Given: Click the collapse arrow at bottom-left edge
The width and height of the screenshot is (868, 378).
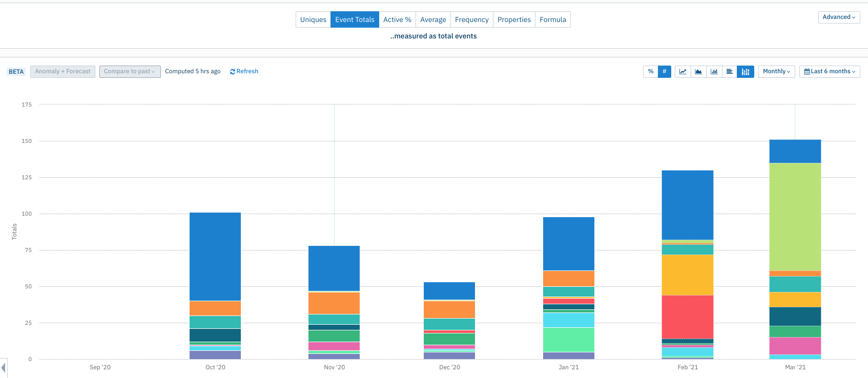Looking at the screenshot, I should click(x=4, y=368).
